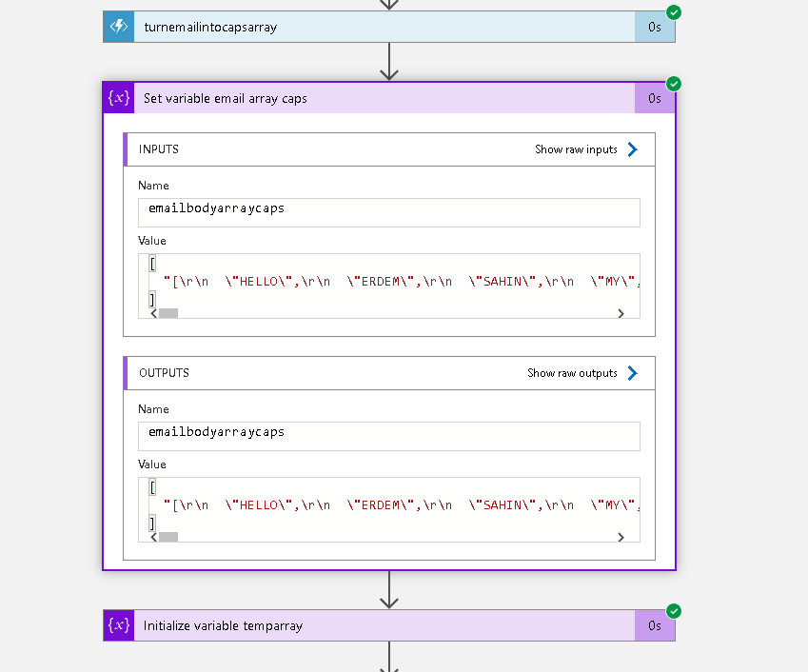Screen dimensions: 808x672
Task: Click the inputs Value horizontal scrollbar thumb
Action: (x=168, y=313)
